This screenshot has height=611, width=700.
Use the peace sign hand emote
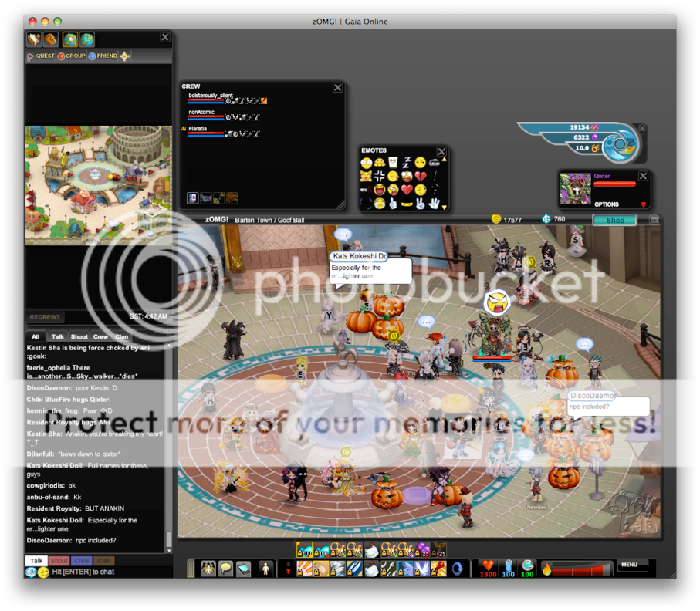(x=420, y=204)
